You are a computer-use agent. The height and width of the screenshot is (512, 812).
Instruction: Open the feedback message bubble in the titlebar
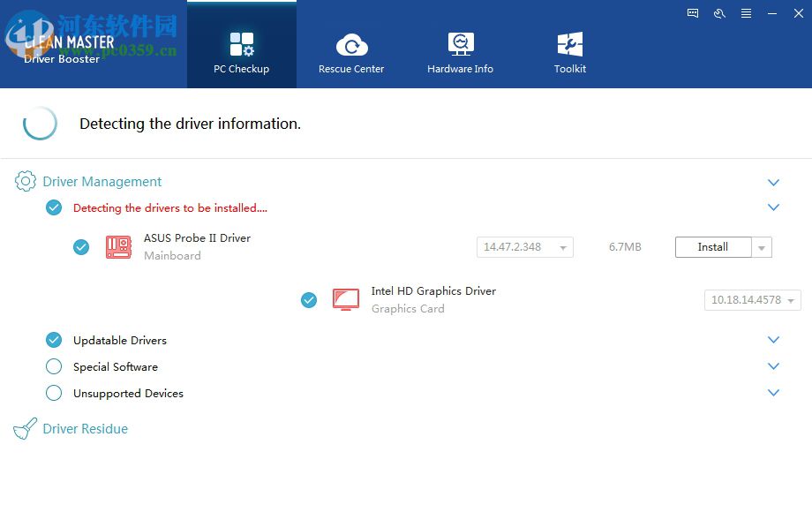point(692,13)
